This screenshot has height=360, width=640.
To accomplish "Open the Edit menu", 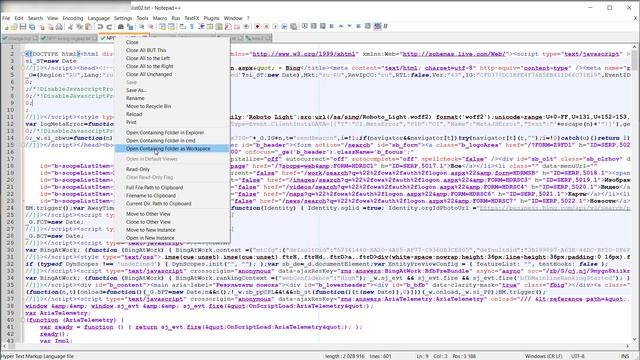I will point(19,18).
